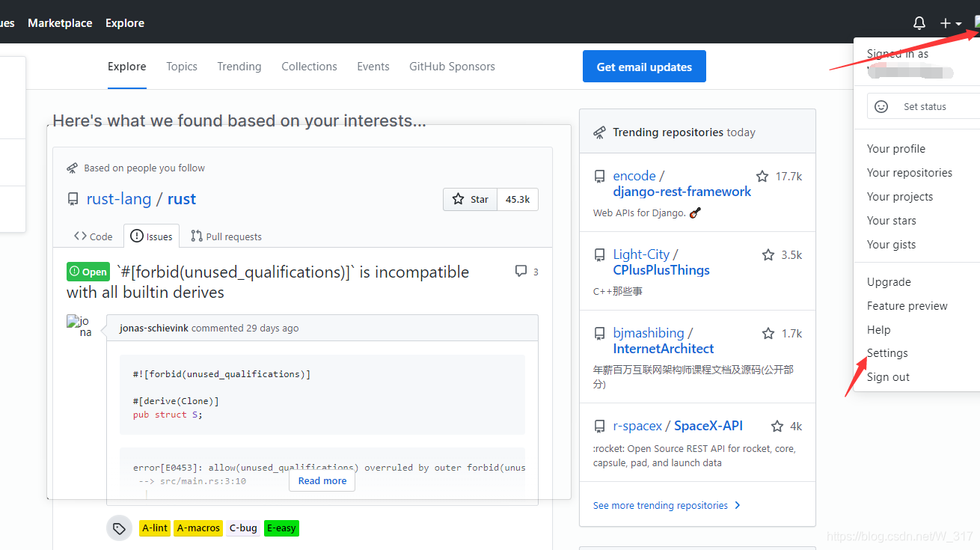The width and height of the screenshot is (980, 550).
Task: Choose Your repositories in user menu
Action: click(x=910, y=173)
